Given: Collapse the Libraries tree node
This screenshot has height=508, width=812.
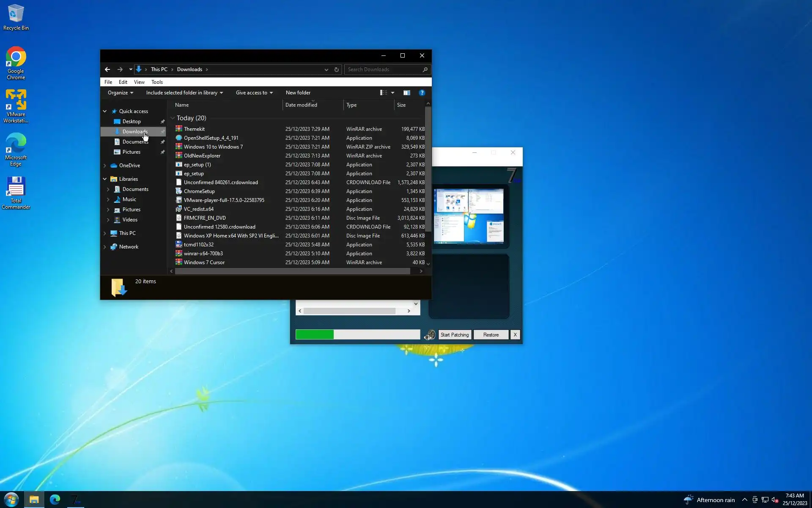Looking at the screenshot, I should pyautogui.click(x=105, y=179).
